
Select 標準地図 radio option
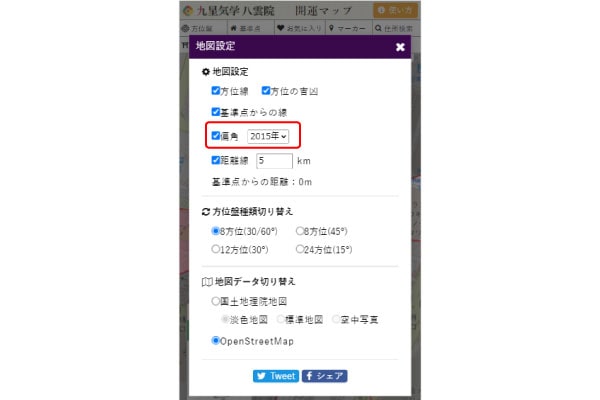(280, 319)
